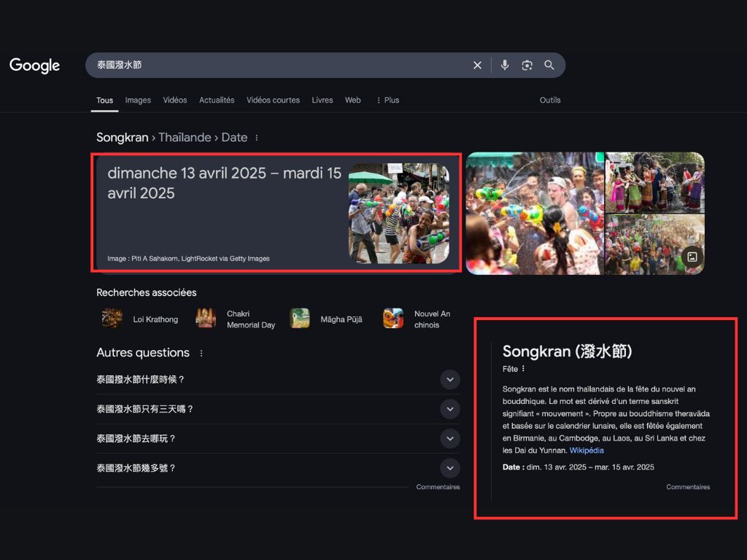Expand the question 泰國潑水節去哪玩？

coord(278,438)
